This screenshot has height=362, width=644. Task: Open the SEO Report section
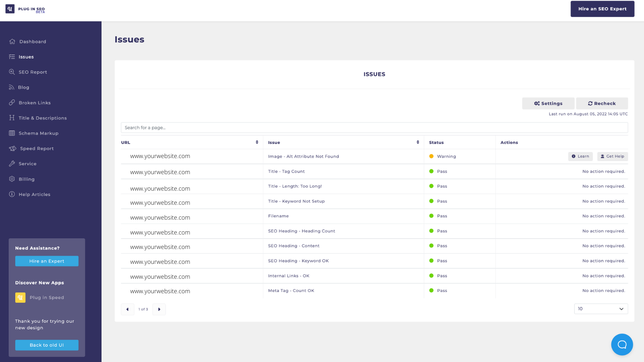coord(32,72)
